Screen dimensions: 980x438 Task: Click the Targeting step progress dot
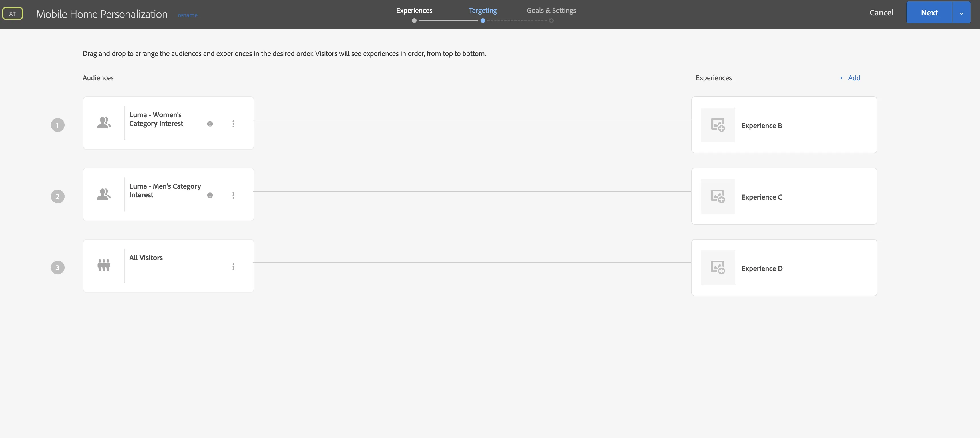(483, 21)
